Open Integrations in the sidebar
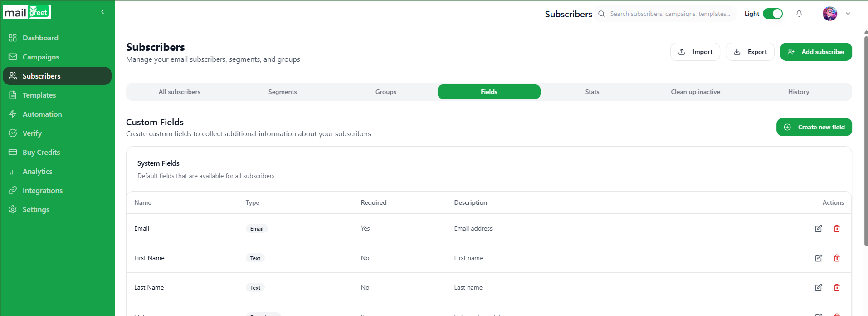This screenshot has height=316, width=868. [57, 190]
